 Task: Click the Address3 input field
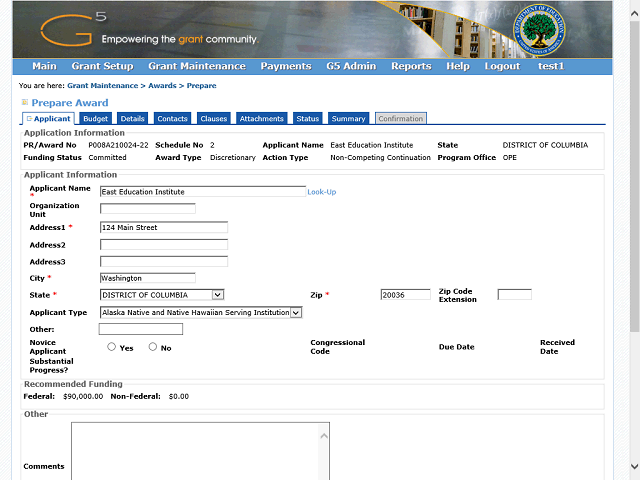pos(164,261)
